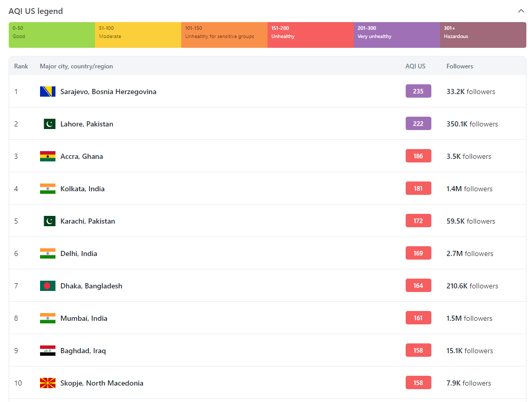This screenshot has height=402, width=532.
Task: Click the Bosnia Herzegovina flag icon
Action: pyautogui.click(x=48, y=92)
